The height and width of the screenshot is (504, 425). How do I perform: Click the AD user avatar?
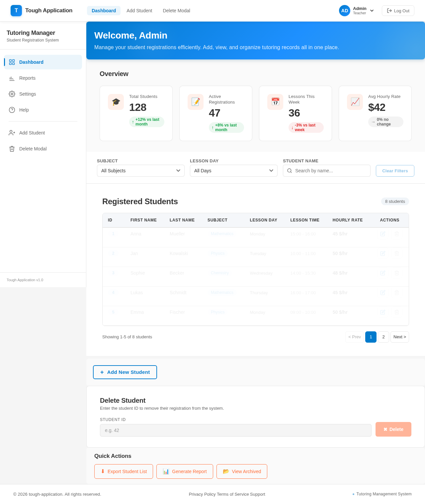tap(345, 11)
